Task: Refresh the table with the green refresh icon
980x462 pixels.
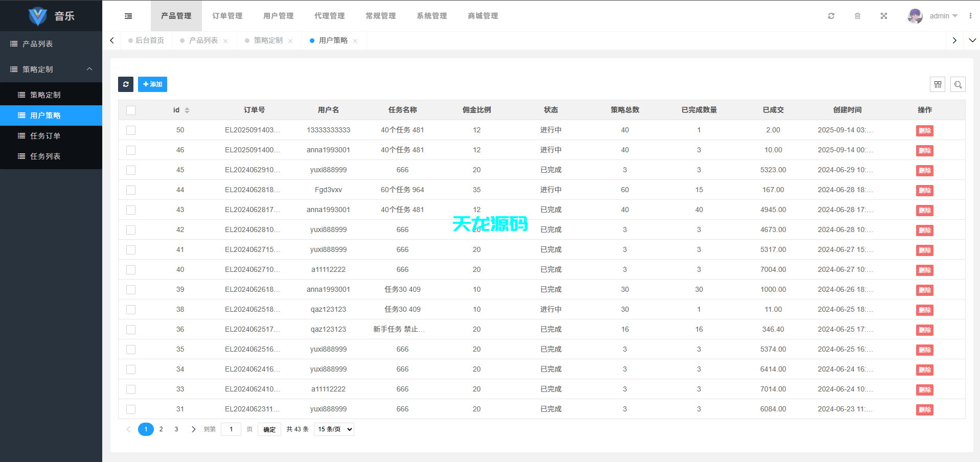Action: [126, 84]
